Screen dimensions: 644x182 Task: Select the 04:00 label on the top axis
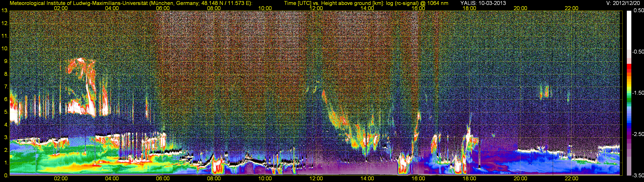[x=112, y=8]
